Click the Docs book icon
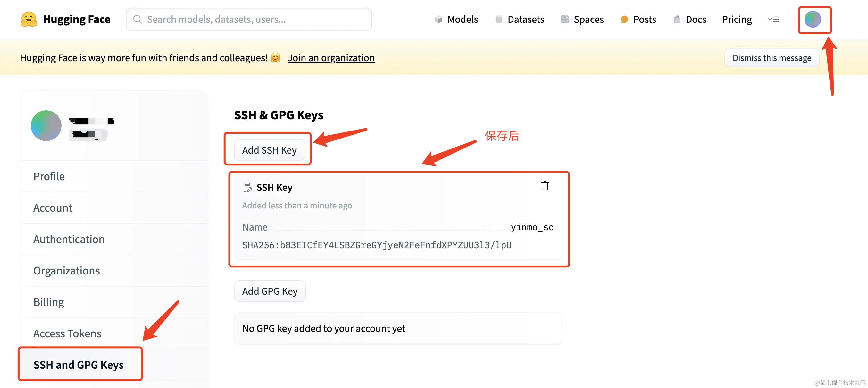This screenshot has height=388, width=868. pyautogui.click(x=677, y=20)
